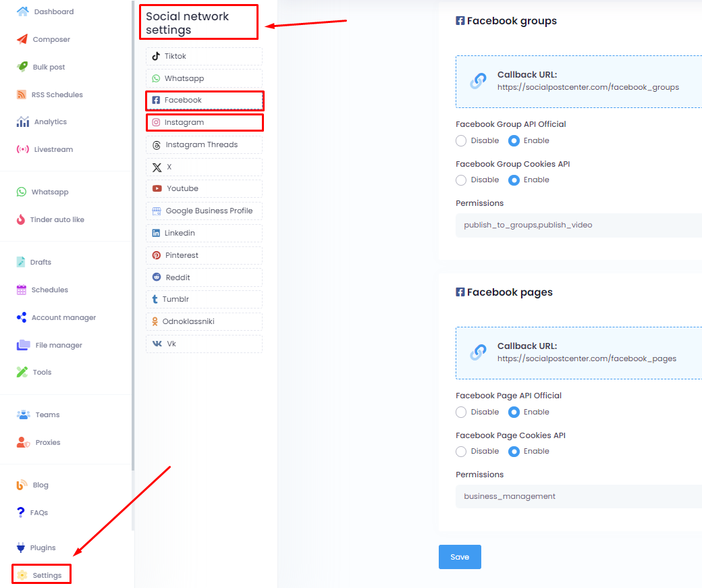Screen dimensions: 702x588
Task: Click Tinder auto like flame icon
Action: click(x=22, y=219)
